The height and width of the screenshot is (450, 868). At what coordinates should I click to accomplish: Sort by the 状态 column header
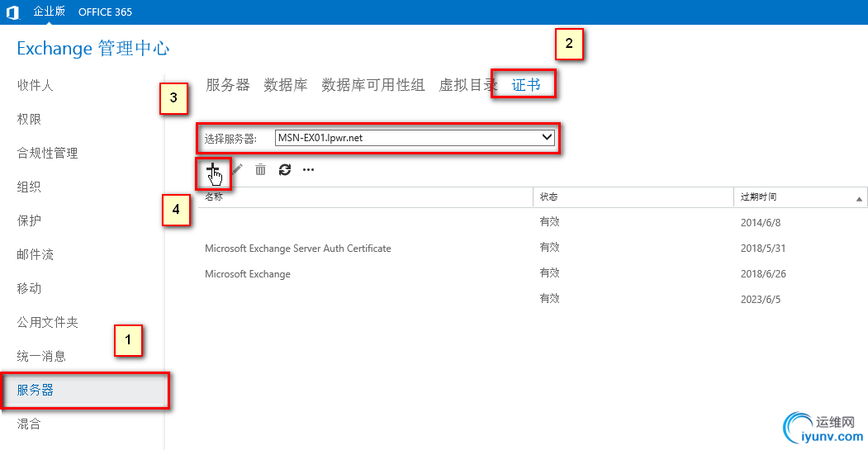click(633, 197)
